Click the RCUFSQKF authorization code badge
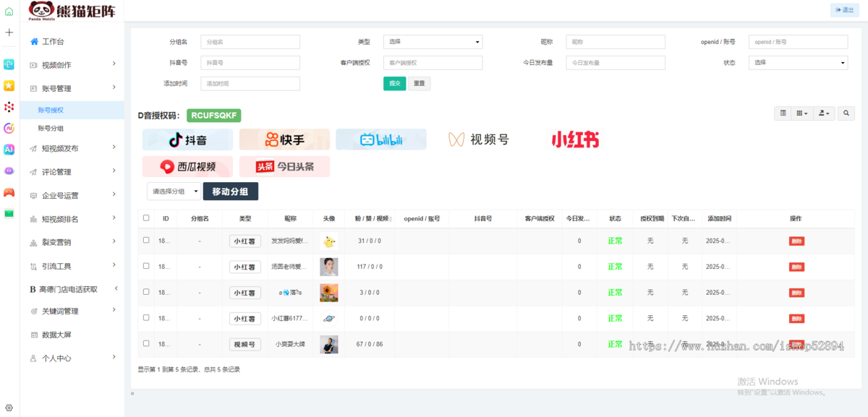 click(213, 116)
